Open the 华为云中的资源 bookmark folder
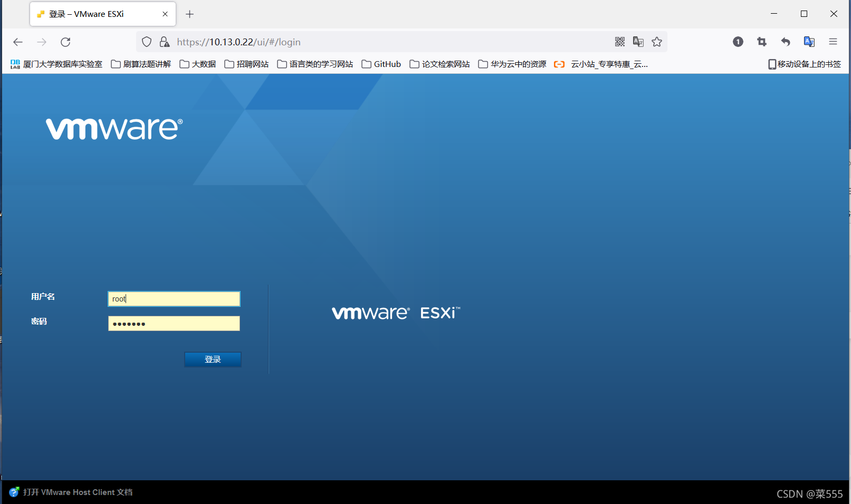The image size is (851, 504). (x=512, y=64)
